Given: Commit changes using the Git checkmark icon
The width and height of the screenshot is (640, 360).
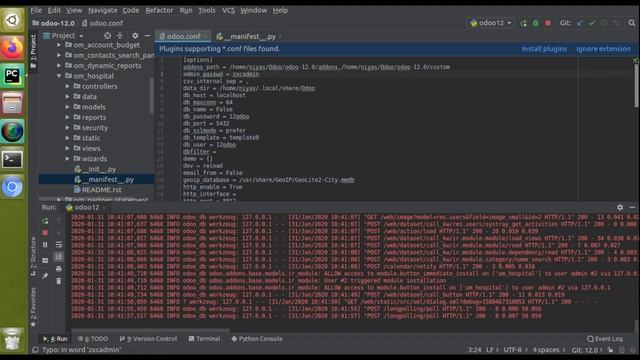Looking at the screenshot, I should (592, 23).
